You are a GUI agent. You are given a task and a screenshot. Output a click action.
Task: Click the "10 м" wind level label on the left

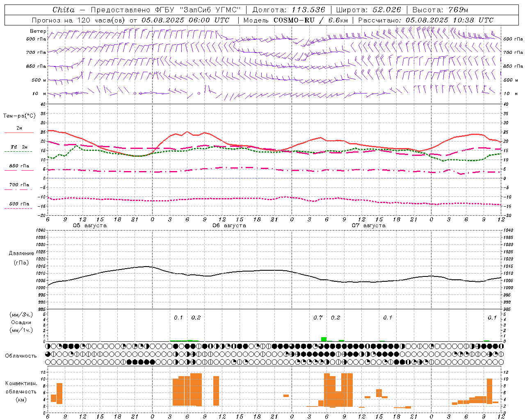(x=40, y=94)
